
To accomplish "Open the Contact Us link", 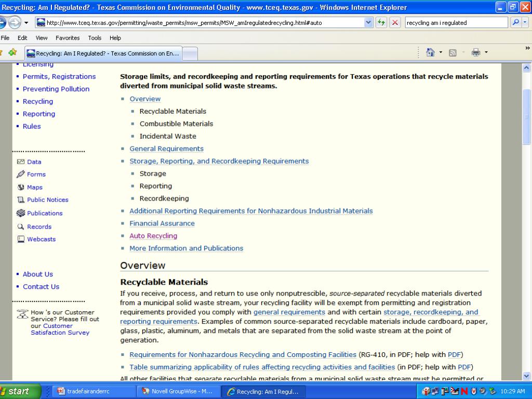I will click(x=41, y=287).
